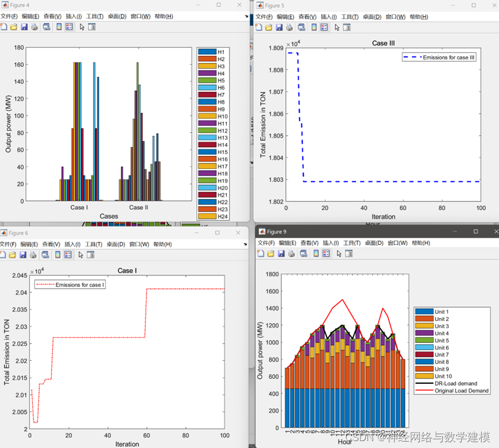Click the 'Case I' plot title in Figure 6
Viewport: 499px width, 448px height.
coord(127,271)
